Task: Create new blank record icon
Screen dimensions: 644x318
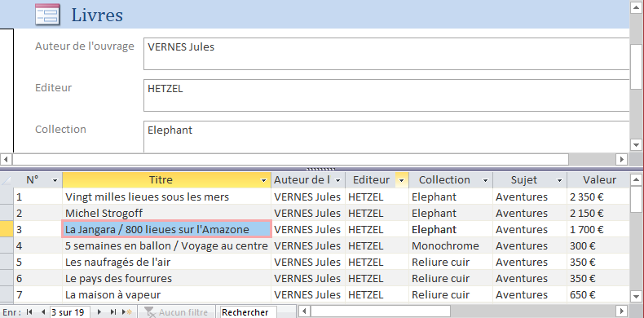Action: (127, 312)
